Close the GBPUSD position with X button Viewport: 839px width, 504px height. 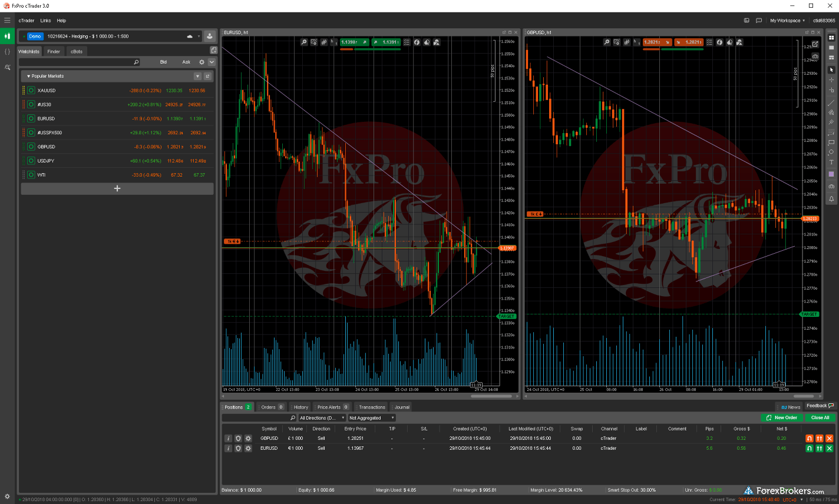829,438
